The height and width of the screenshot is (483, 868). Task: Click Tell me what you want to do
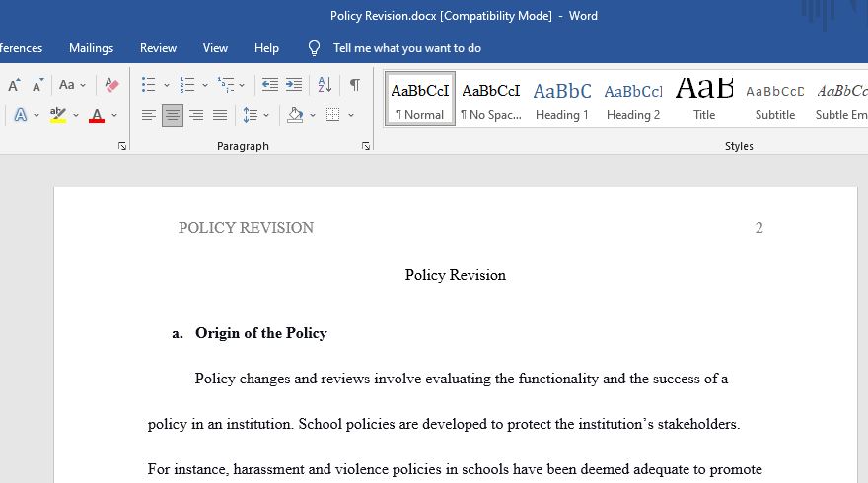tap(406, 48)
